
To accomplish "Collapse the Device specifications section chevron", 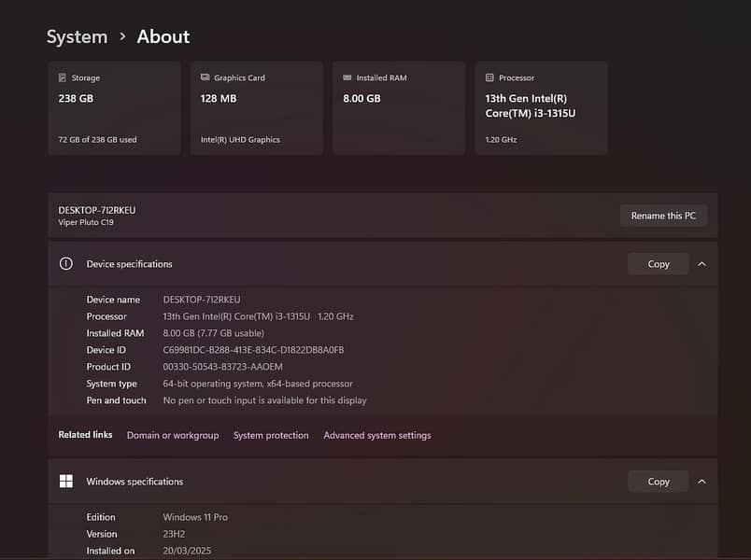I will [x=701, y=264].
